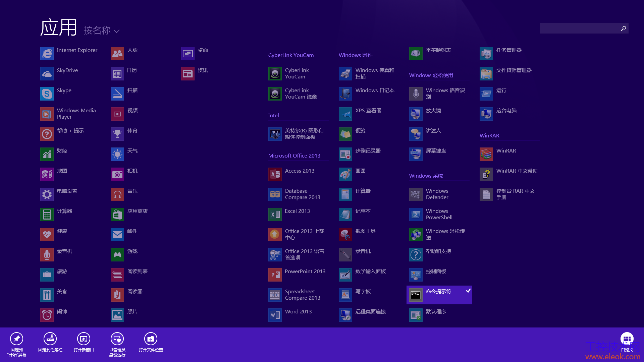
Task: Launch the Excel 2013 icon
Action: [275, 215]
